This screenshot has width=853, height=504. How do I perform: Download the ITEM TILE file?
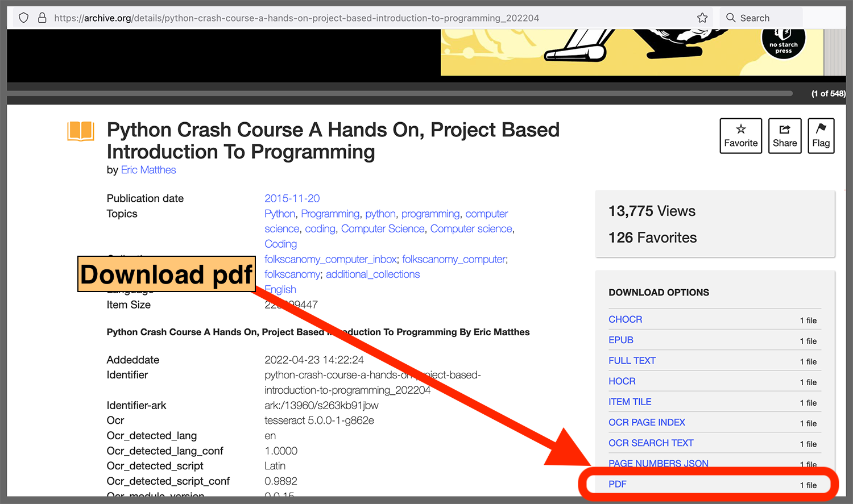click(x=630, y=401)
